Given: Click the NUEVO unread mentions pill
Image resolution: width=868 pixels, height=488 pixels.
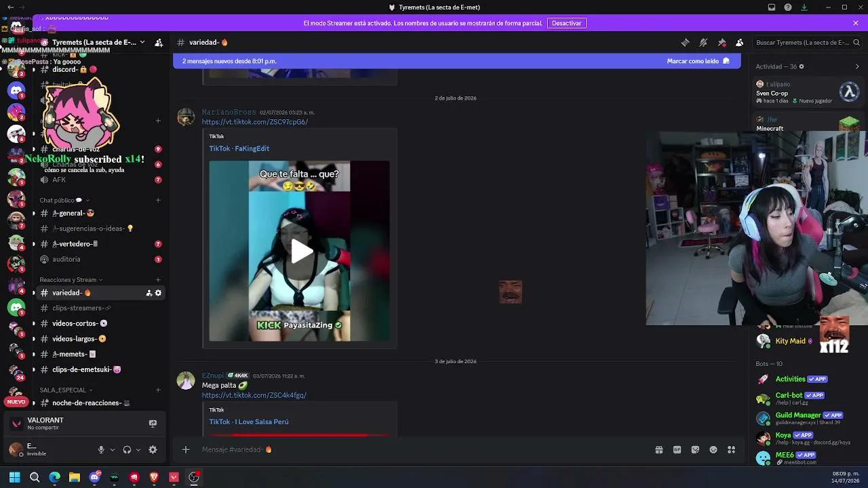Looking at the screenshot, I should (x=16, y=402).
